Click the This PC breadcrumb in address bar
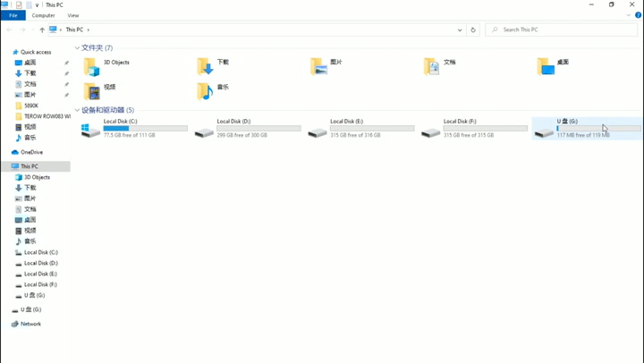Screen dimensions: 644x363 click(x=74, y=30)
